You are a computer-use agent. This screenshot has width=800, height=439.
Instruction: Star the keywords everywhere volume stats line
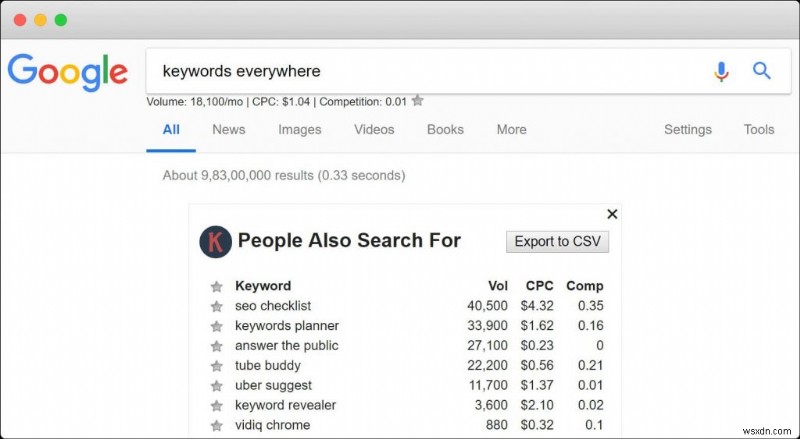tap(417, 101)
